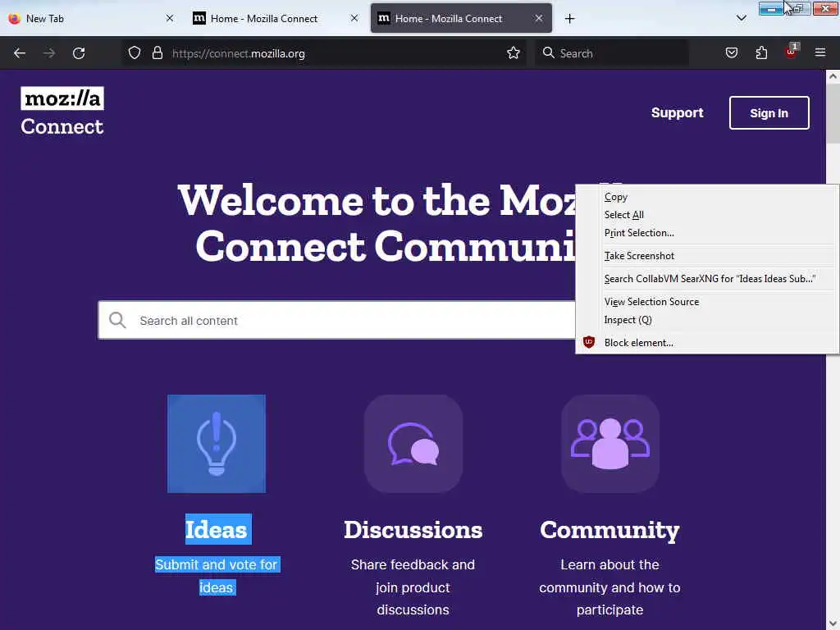Click the page scrollbar down arrow
Image resolution: width=840 pixels, height=630 pixels.
(x=833, y=623)
